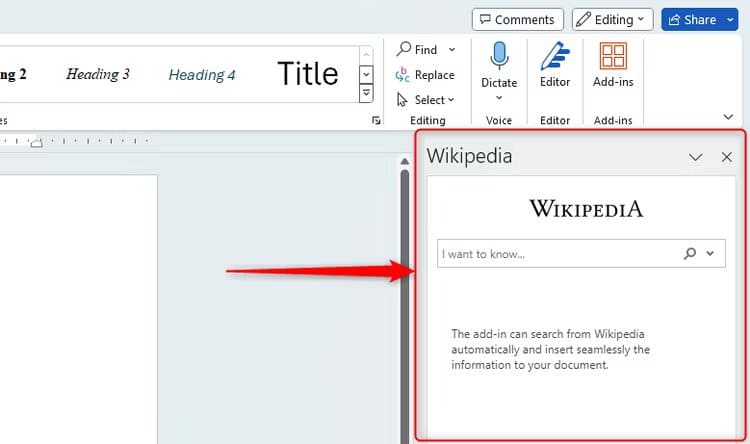Open the Comments pane
The width and height of the screenshot is (750, 444).
pos(518,20)
